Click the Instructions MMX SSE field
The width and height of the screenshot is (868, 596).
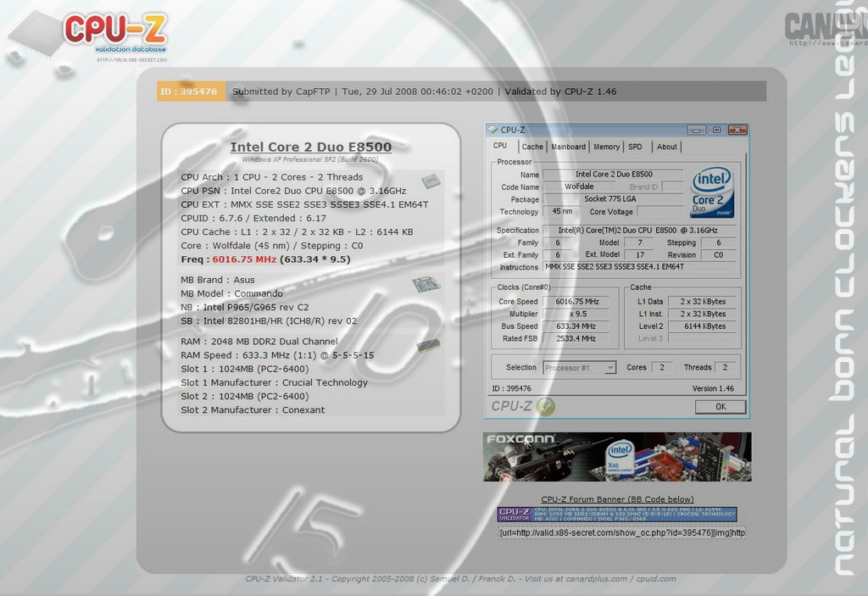[x=639, y=267]
